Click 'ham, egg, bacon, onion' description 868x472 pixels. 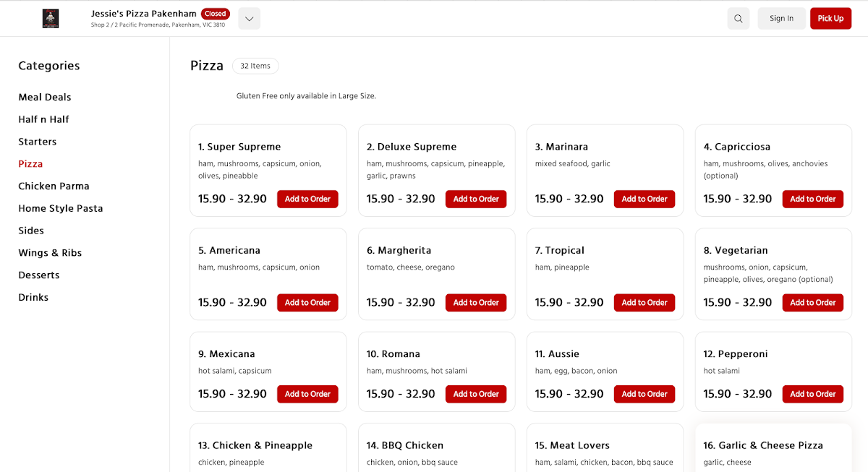tap(576, 371)
